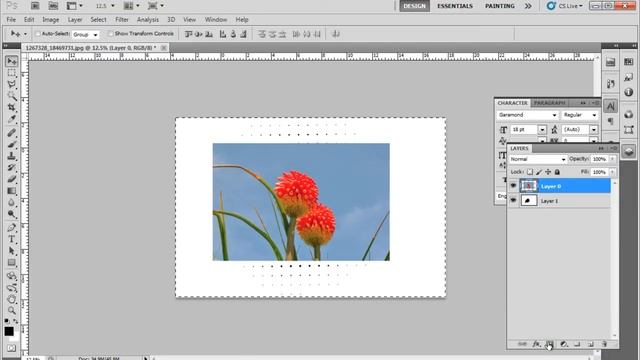Screen dimensions: 640x360
Task: Create a new layer
Action: click(x=591, y=344)
